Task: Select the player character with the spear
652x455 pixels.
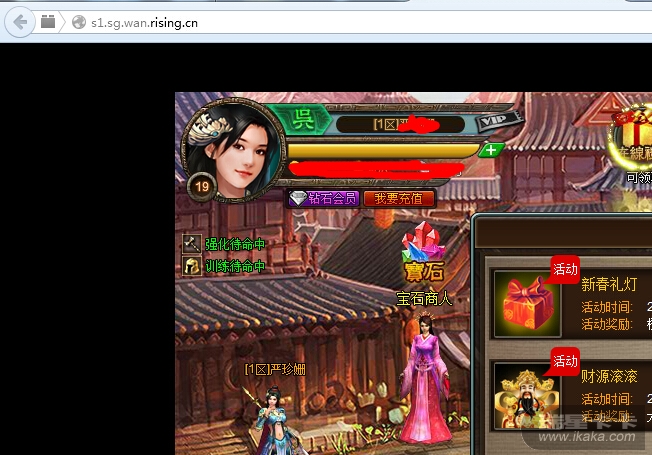Action: click(274, 420)
